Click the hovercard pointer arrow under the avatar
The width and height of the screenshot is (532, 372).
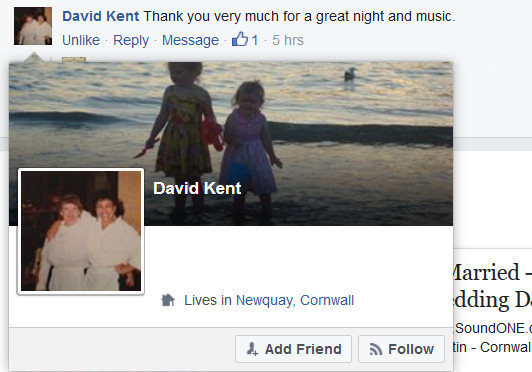[x=34, y=57]
